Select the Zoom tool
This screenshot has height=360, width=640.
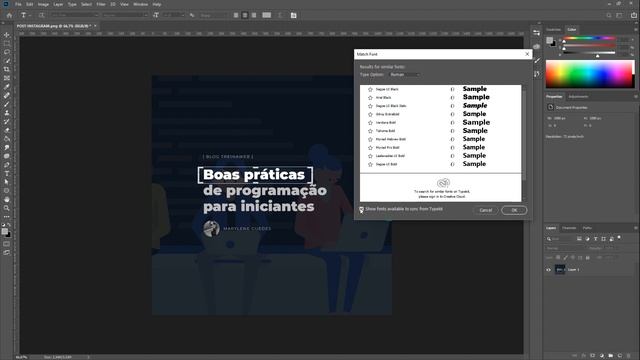tap(7, 208)
